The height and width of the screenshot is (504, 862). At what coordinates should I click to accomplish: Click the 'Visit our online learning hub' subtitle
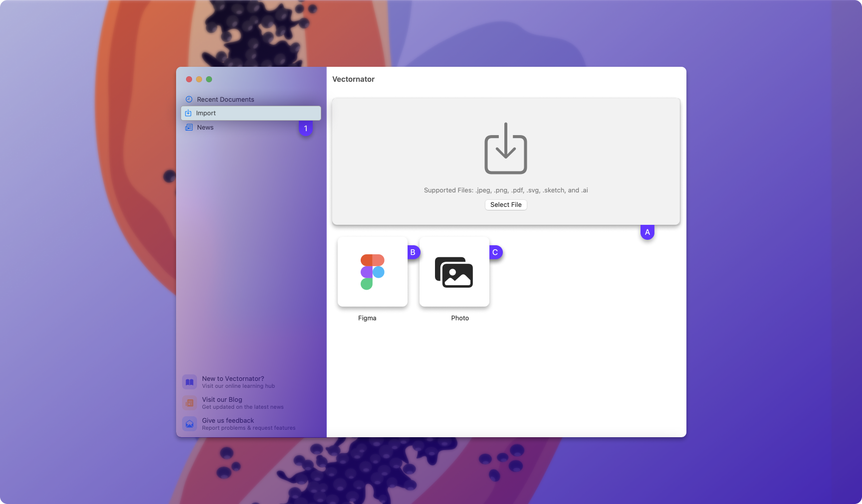click(x=238, y=386)
